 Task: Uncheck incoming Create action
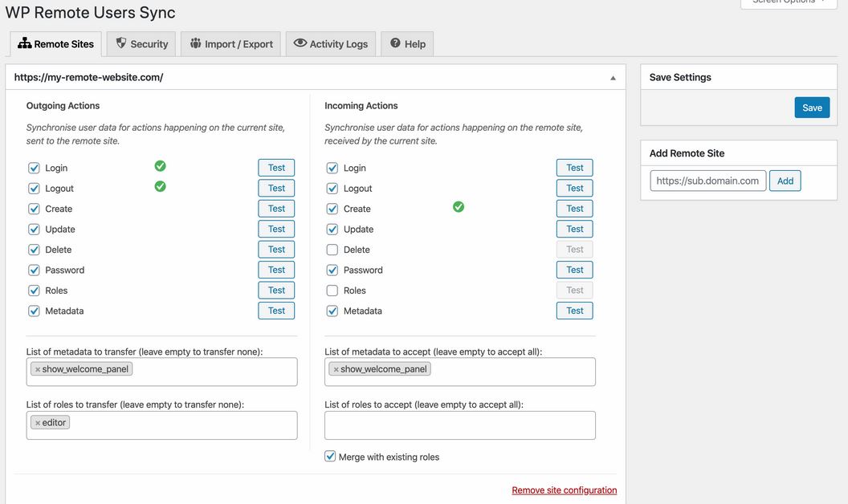click(x=332, y=209)
